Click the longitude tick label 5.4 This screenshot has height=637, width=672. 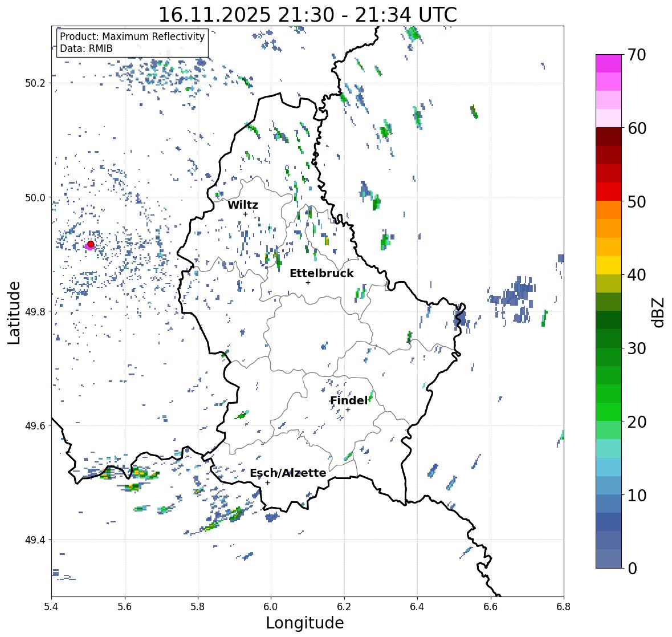tap(51, 607)
